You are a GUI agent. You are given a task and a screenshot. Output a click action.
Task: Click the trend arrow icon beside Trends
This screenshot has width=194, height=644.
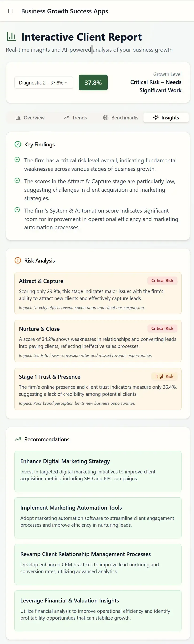(66, 118)
